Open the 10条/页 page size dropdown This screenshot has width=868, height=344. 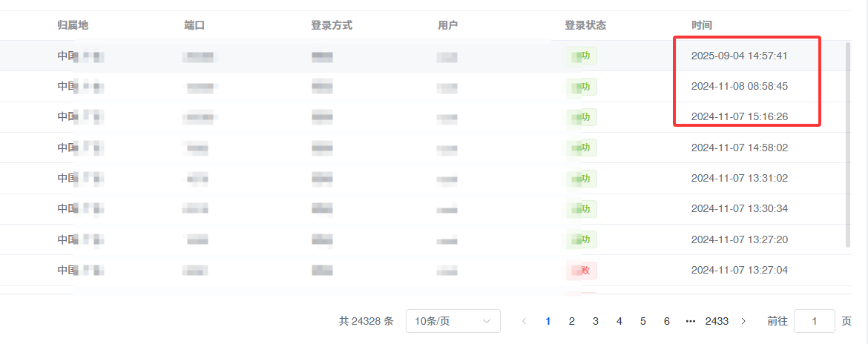click(x=453, y=321)
